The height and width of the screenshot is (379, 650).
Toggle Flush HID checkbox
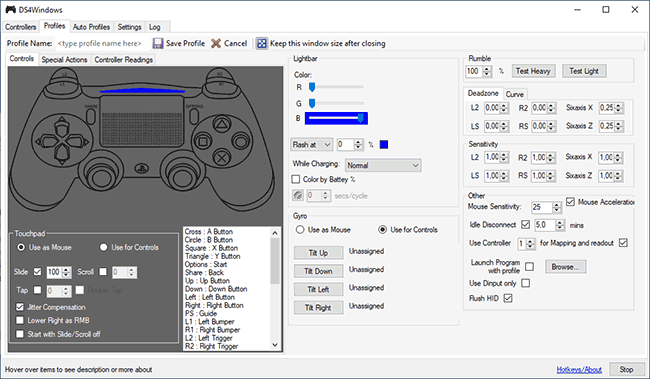(508, 298)
